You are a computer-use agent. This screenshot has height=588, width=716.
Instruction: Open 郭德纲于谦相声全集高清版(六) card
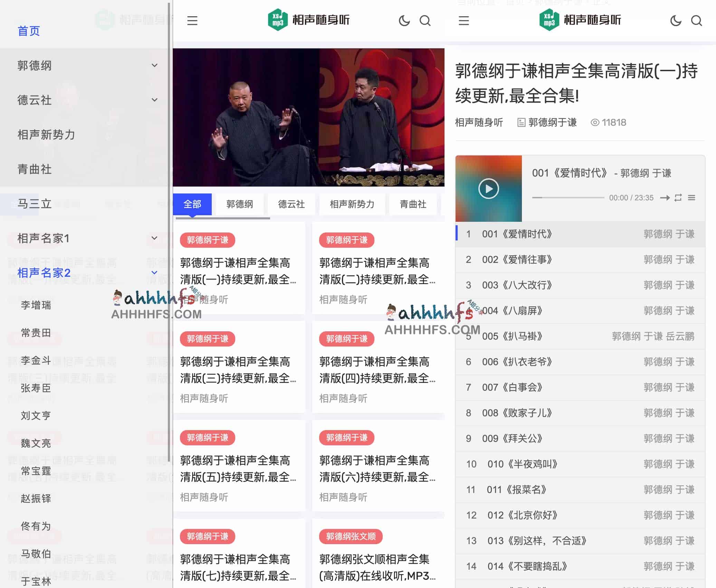(x=378, y=466)
